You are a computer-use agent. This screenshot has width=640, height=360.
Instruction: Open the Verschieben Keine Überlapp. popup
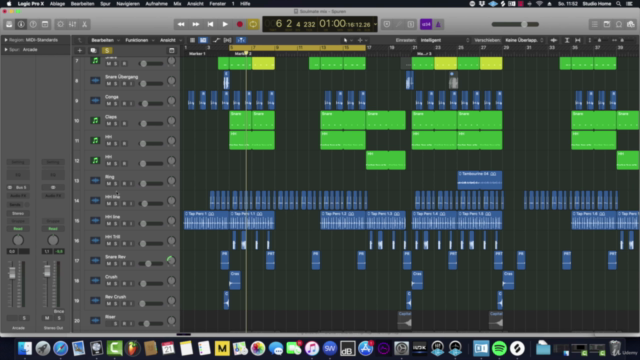524,40
